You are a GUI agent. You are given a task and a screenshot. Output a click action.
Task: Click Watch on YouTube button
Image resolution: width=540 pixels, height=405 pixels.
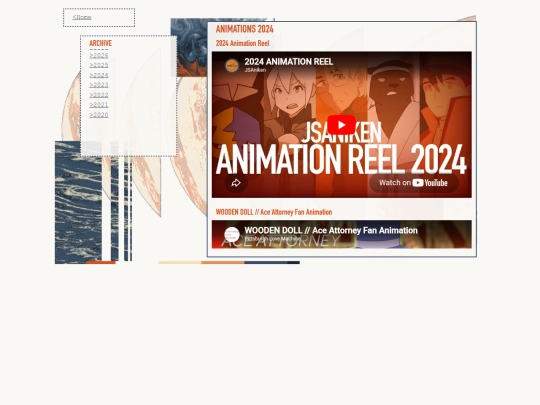pyautogui.click(x=414, y=183)
